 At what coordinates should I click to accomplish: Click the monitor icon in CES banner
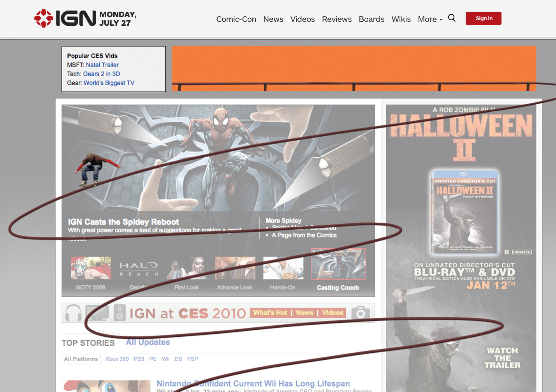[97, 313]
